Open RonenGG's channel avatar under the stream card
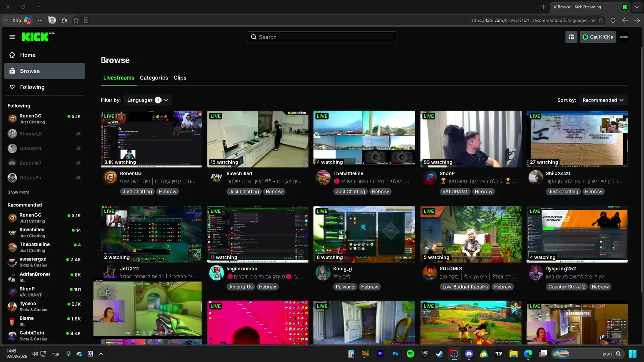Screen dimensions: 644x362 (x=110, y=177)
